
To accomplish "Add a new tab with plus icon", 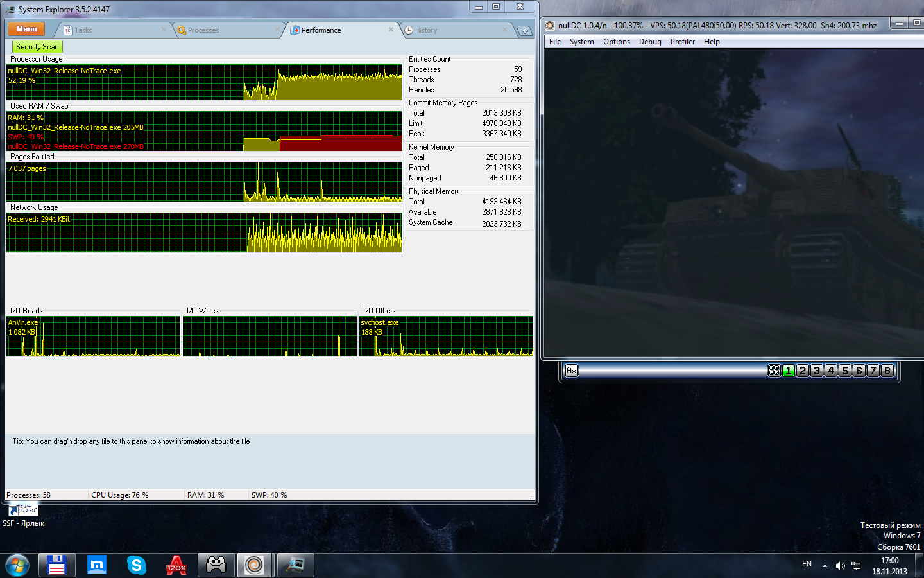I will click(x=524, y=30).
